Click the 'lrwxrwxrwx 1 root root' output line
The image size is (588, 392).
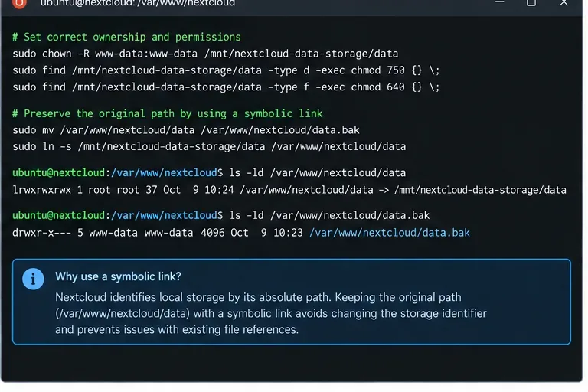click(x=289, y=190)
